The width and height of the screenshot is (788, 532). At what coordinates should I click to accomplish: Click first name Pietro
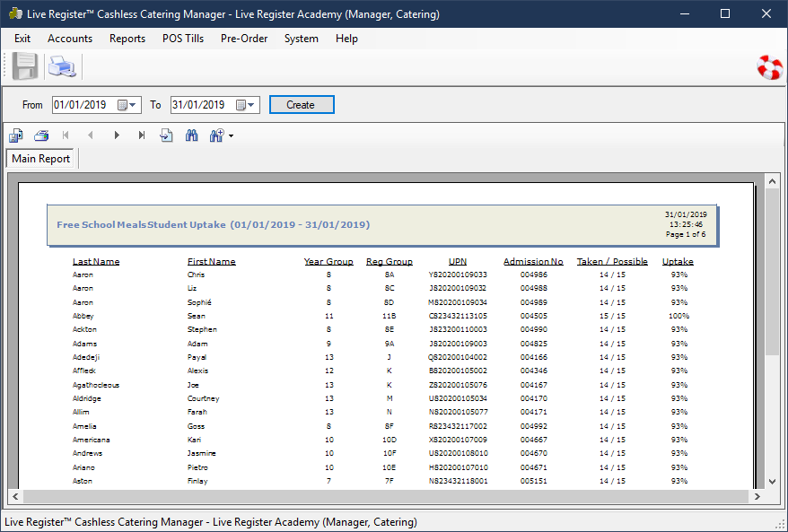tap(197, 467)
